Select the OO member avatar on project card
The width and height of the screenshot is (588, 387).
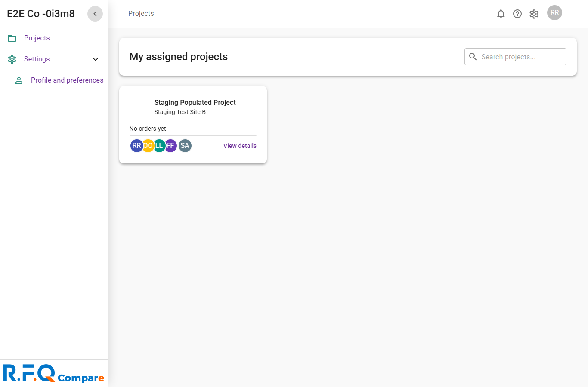click(x=148, y=146)
